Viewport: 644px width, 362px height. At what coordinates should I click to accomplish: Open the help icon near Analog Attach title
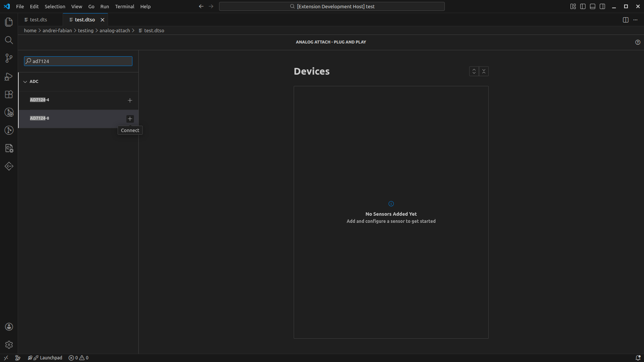pos(638,42)
